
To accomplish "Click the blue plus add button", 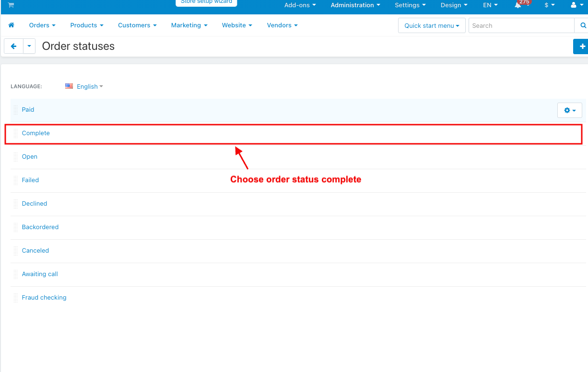I will 582,46.
